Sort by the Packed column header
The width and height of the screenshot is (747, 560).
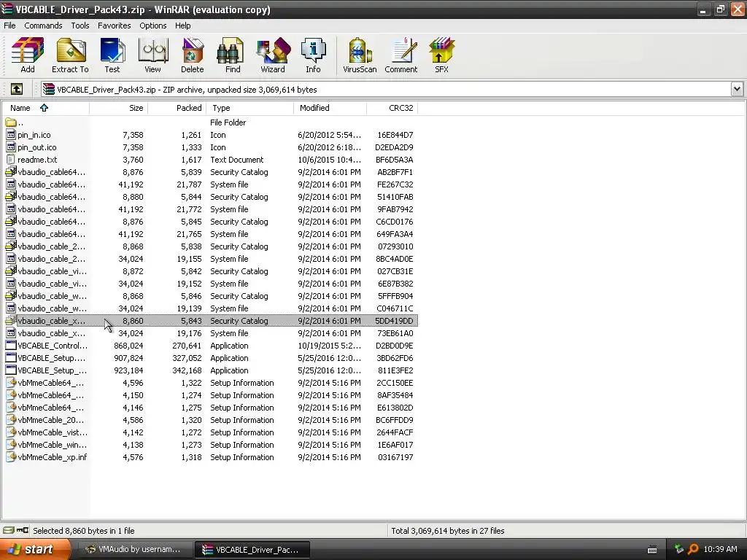(177, 108)
